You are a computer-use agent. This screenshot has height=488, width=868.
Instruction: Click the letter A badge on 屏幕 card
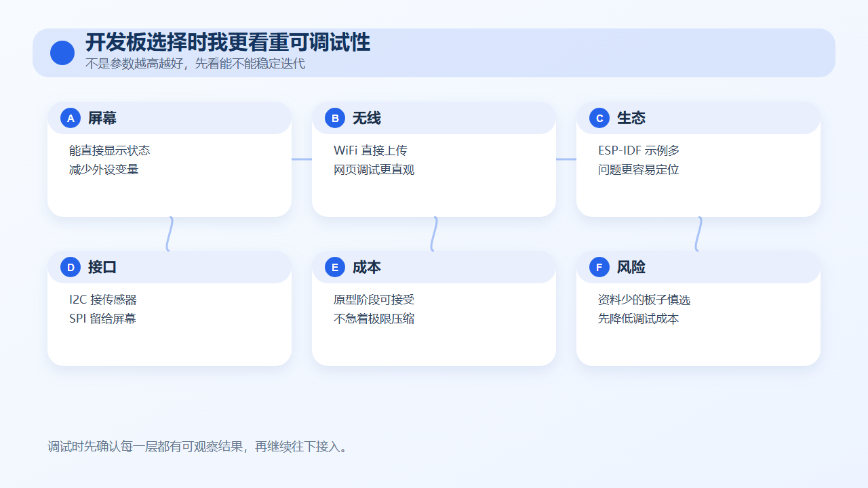pos(71,118)
